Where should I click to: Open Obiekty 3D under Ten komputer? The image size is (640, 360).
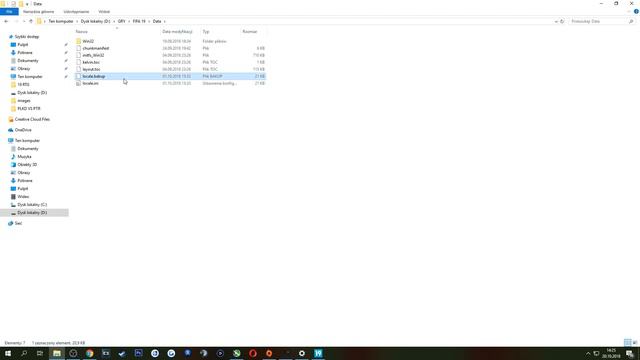tap(27, 164)
